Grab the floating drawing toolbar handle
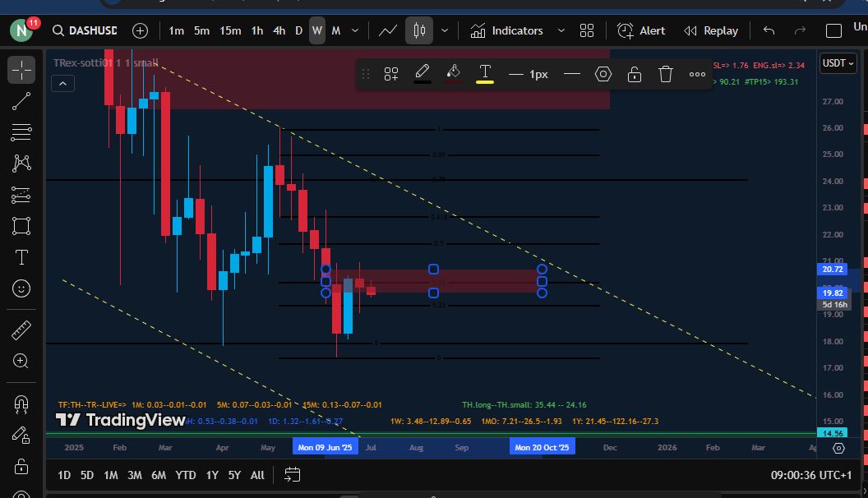868x498 pixels. [x=365, y=74]
